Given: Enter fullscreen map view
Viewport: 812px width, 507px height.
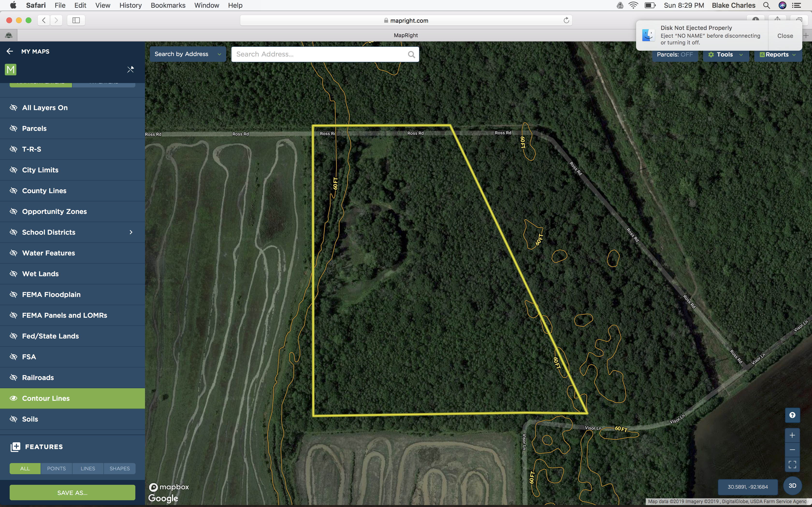Looking at the screenshot, I should [792, 465].
